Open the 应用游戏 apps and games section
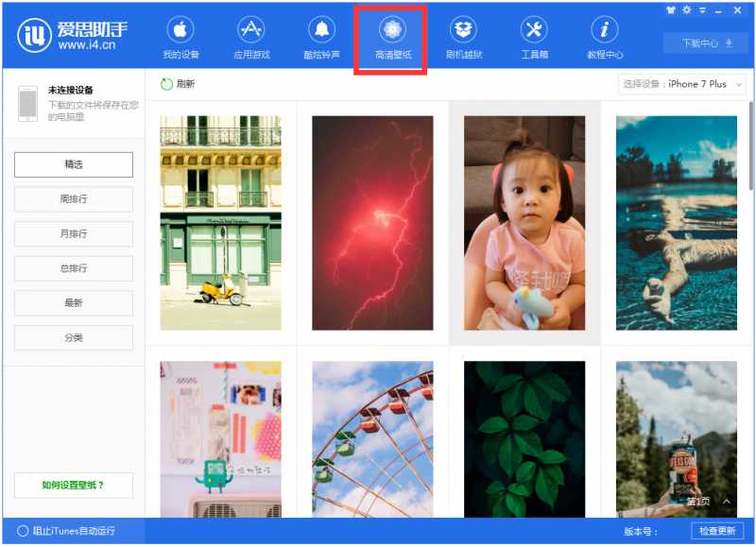756x547 pixels. pyautogui.click(x=250, y=38)
